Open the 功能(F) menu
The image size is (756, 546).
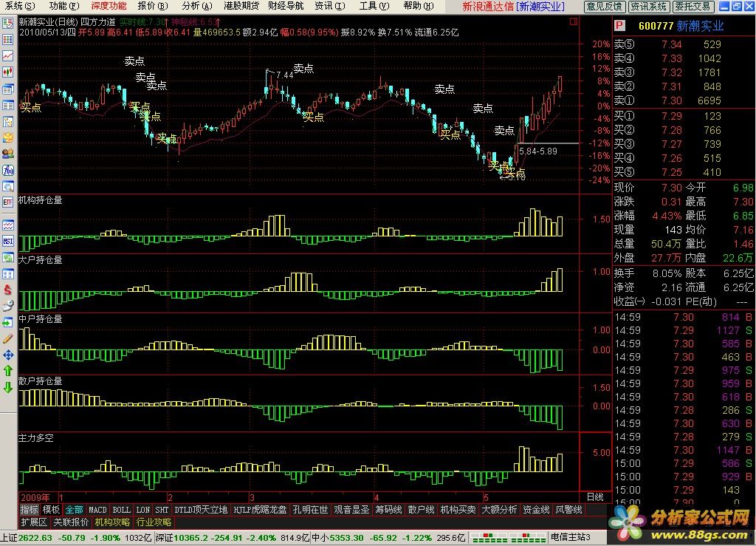(x=63, y=6)
